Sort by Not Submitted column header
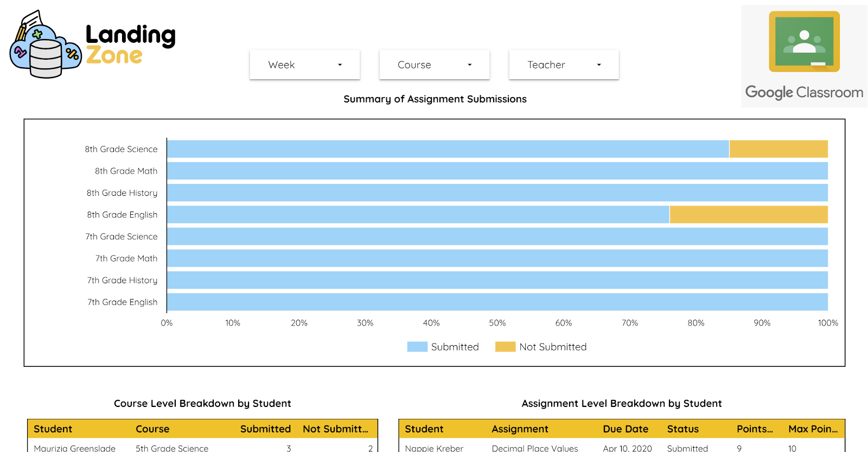The image size is (868, 452). coord(335,429)
